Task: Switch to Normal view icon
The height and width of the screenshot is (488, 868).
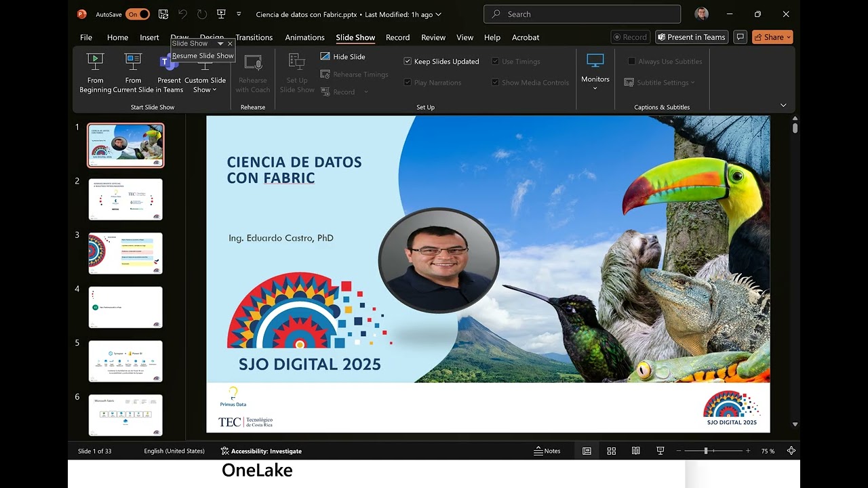Action: 587,451
